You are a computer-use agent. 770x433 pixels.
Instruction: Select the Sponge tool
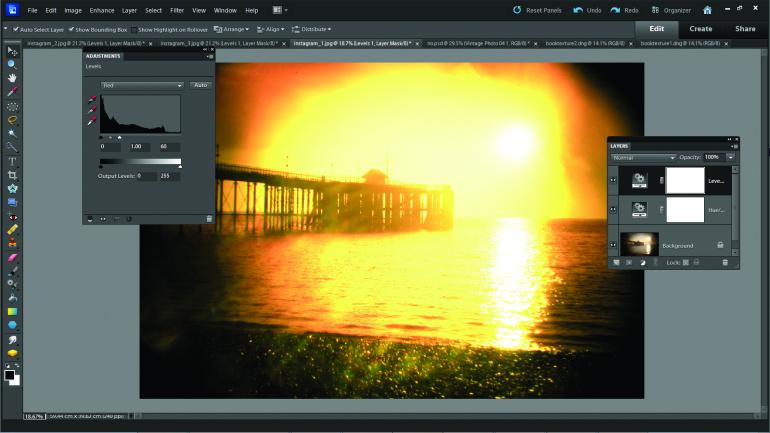12,353
